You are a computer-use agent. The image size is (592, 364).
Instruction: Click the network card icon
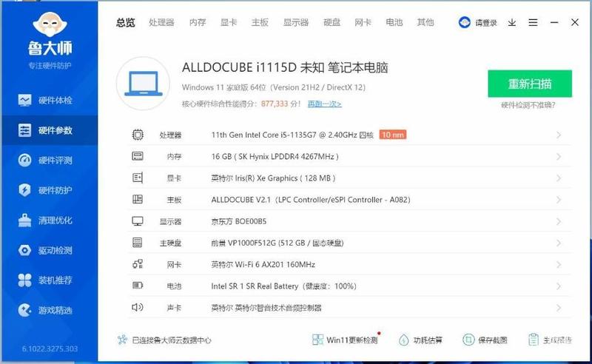click(138, 264)
